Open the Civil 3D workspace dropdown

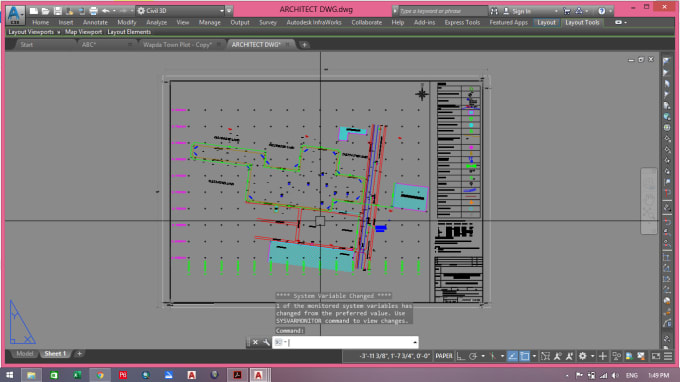click(180, 11)
